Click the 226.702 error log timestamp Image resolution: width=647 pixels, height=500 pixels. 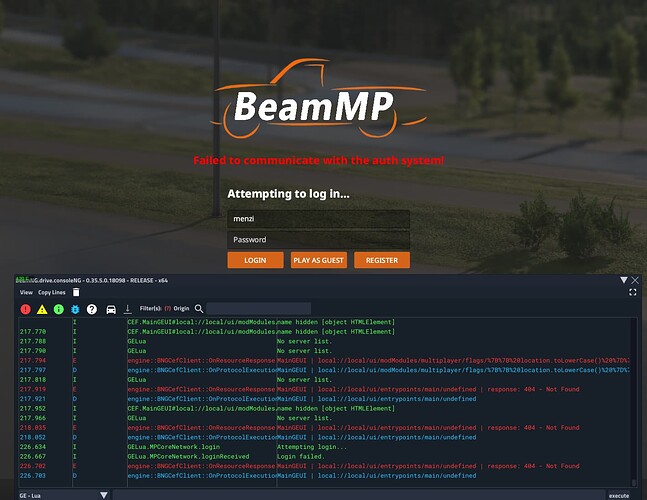tap(33, 466)
